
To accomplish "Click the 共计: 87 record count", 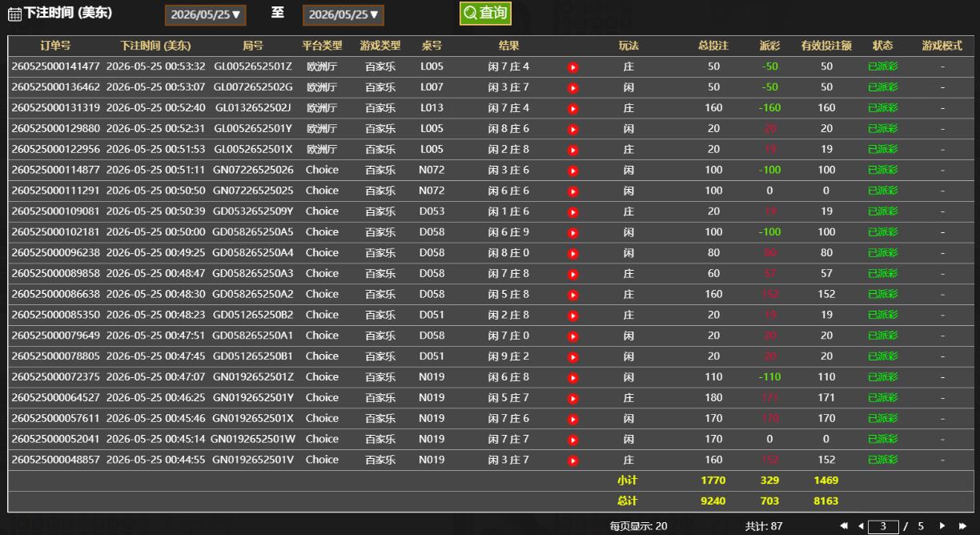I will click(764, 526).
